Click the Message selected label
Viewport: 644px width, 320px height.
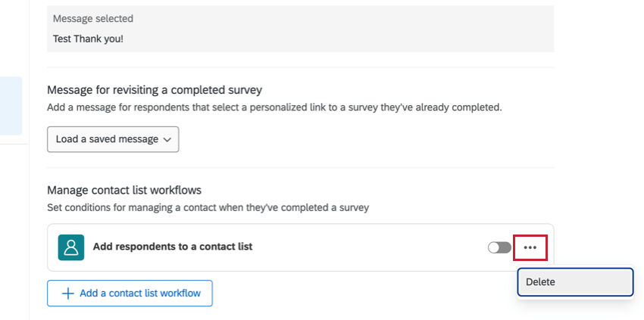coord(91,17)
